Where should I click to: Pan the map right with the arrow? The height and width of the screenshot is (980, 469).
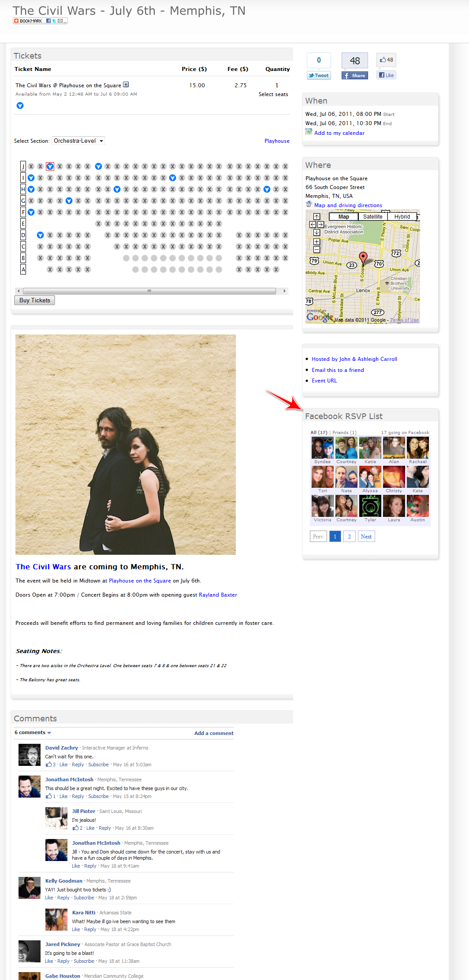(x=320, y=224)
